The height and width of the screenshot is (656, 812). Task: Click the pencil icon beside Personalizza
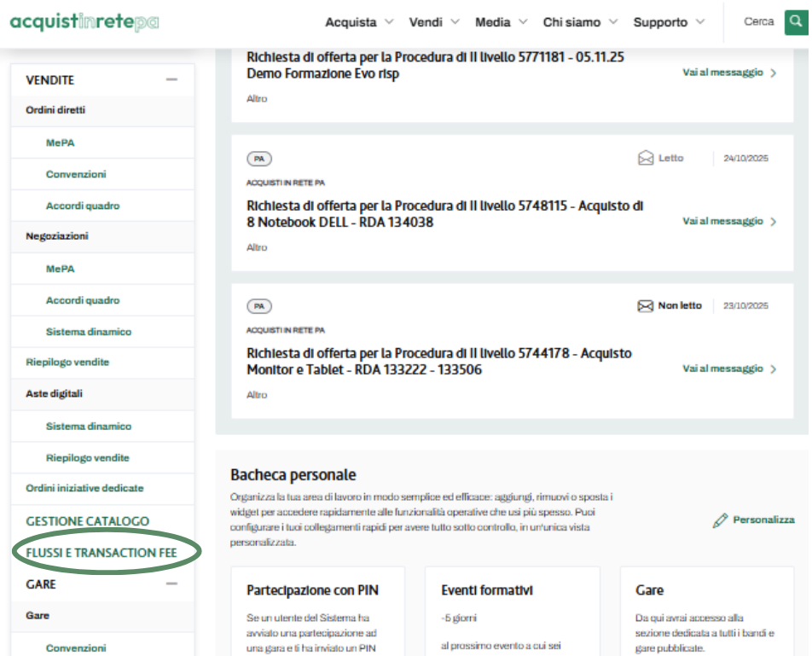(721, 520)
